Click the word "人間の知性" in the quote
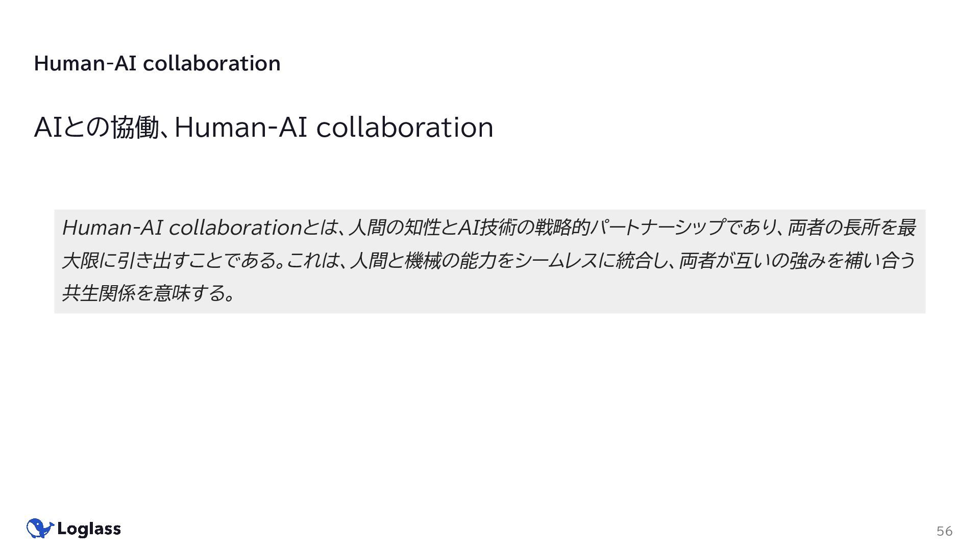 (x=394, y=228)
